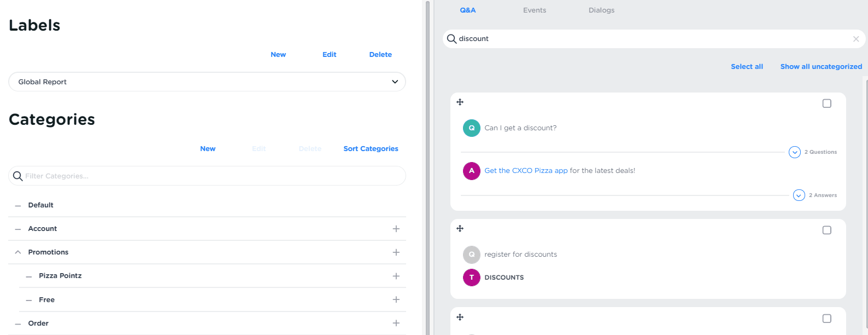Screen dimensions: 868x335
Task: Click the Filter Categories input field
Action: (x=213, y=176)
